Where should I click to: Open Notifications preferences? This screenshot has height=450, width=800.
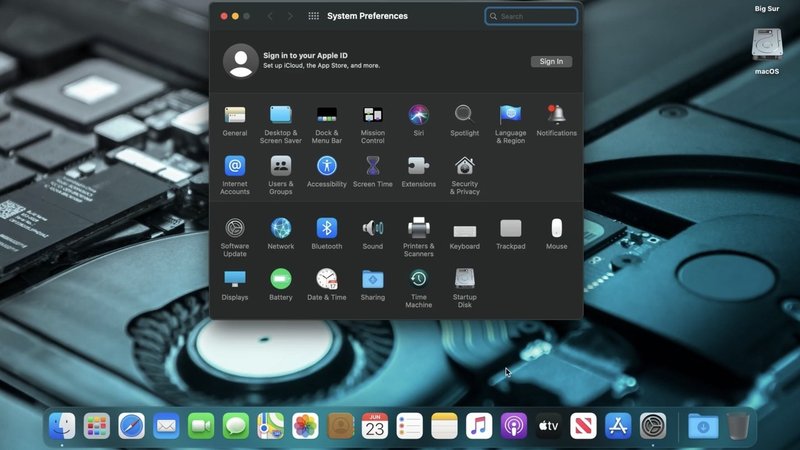[x=556, y=121]
